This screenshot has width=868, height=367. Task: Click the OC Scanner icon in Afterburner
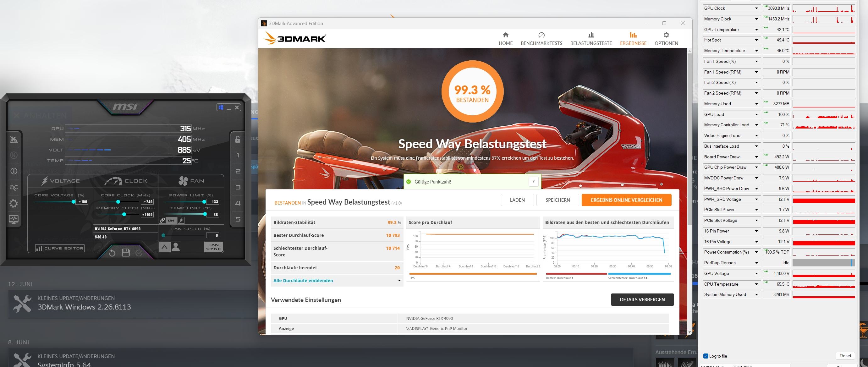14,187
